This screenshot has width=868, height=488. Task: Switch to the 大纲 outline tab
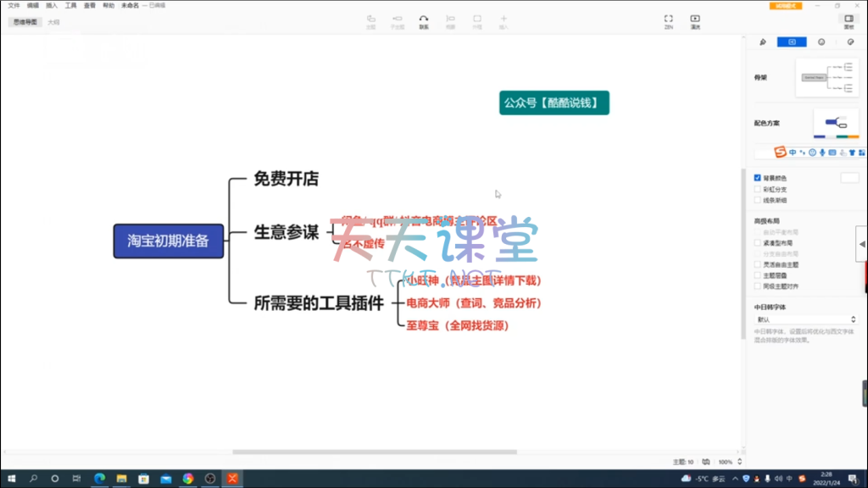coord(53,22)
